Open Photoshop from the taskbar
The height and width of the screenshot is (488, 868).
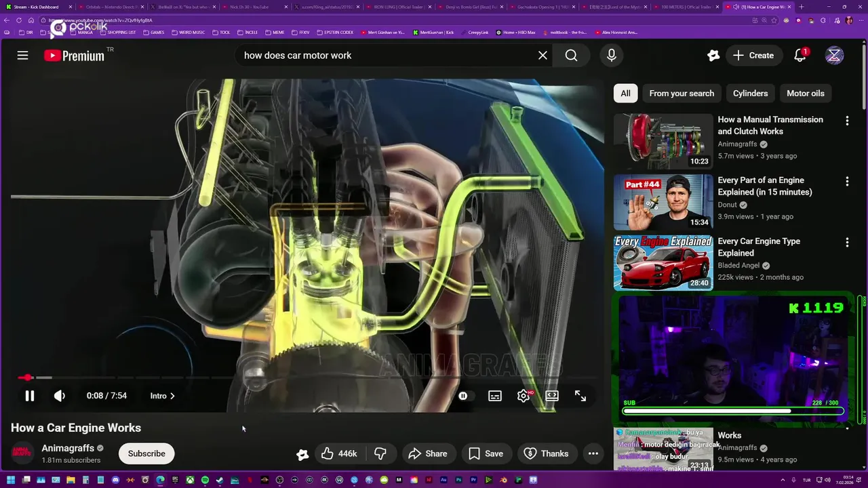coord(458,480)
